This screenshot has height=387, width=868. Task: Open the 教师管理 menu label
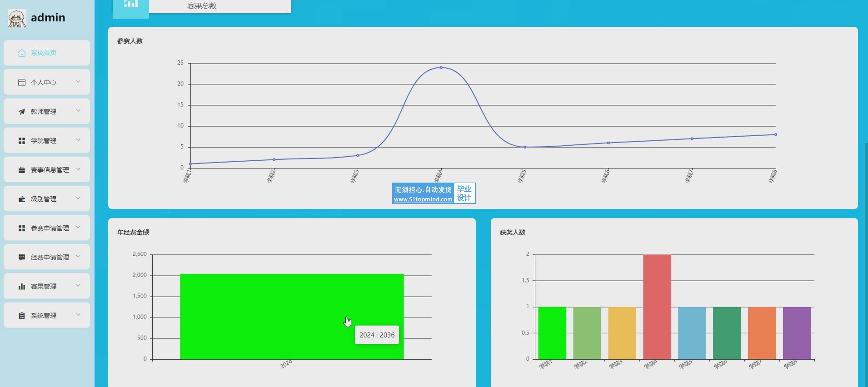pos(44,112)
